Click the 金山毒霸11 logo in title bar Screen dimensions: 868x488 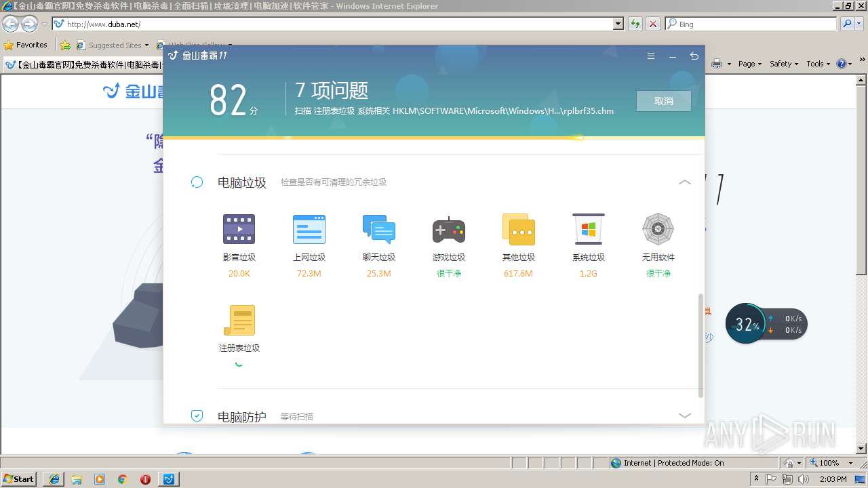pyautogui.click(x=197, y=56)
